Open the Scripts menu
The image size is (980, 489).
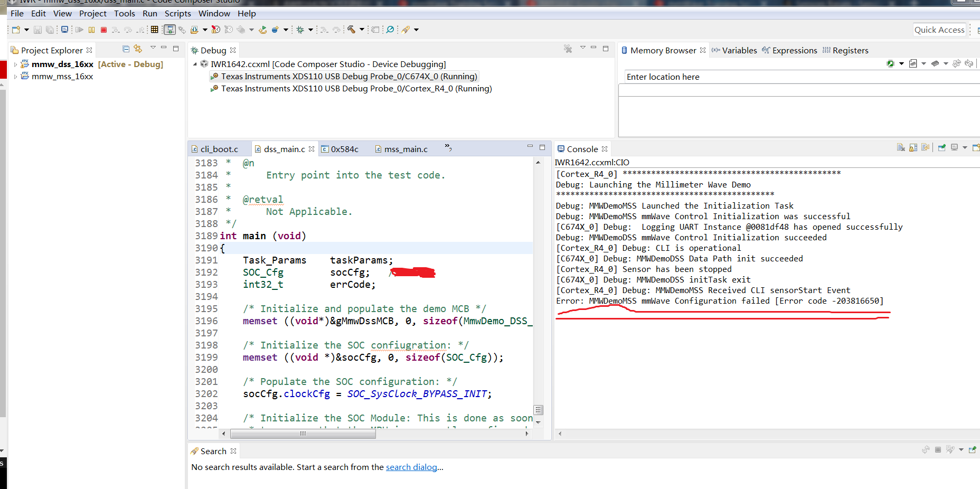click(x=177, y=14)
